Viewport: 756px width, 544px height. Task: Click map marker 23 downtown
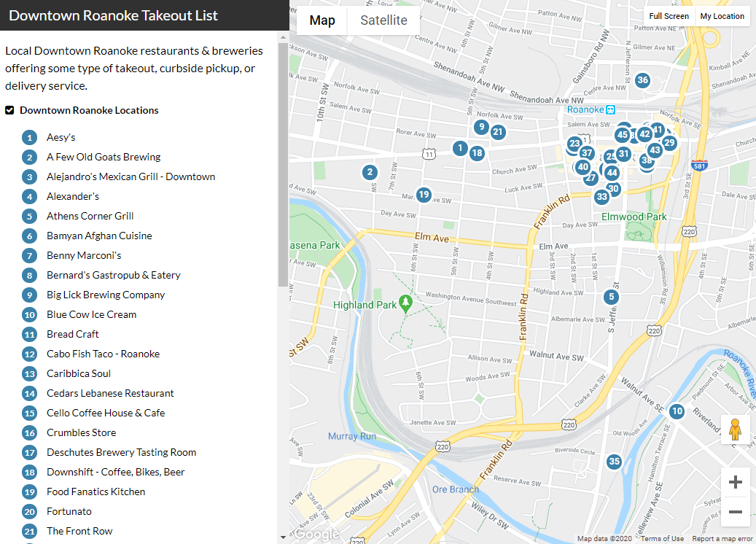tap(574, 143)
